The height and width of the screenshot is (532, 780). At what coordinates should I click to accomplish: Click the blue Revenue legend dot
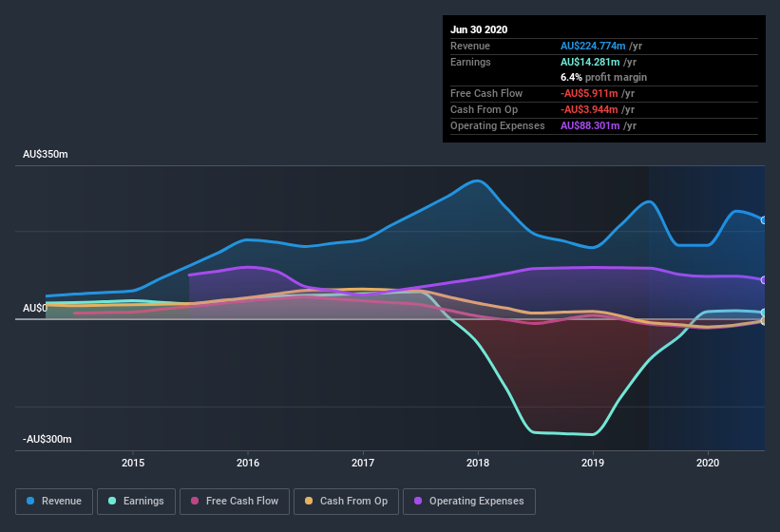pos(31,501)
